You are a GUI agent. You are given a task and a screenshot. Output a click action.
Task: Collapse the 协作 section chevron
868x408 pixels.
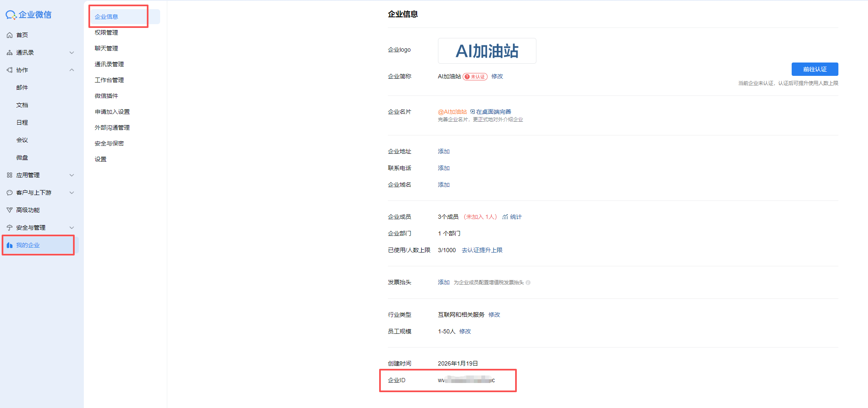coord(72,70)
